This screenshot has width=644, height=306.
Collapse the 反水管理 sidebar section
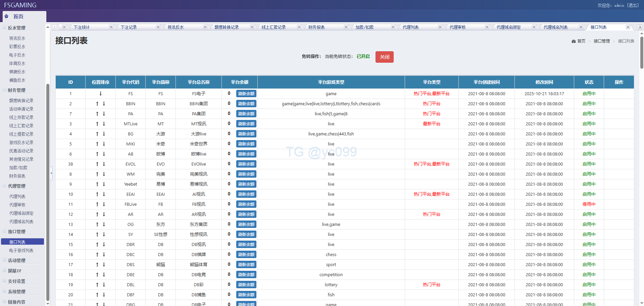point(16,28)
